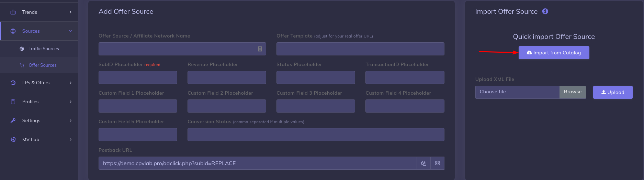Click into the Offer Template field

[x=360, y=49]
